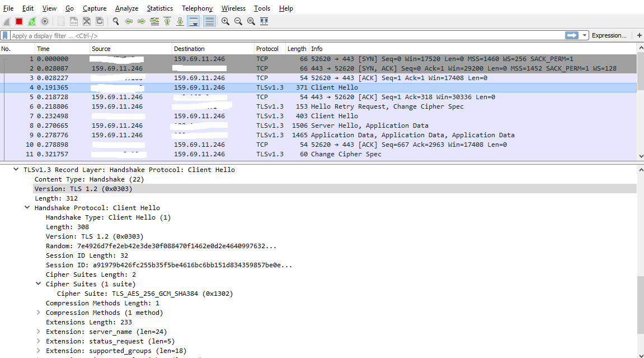Open the View menu

49,8
